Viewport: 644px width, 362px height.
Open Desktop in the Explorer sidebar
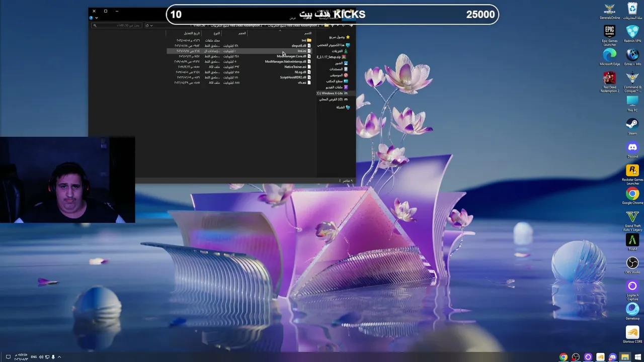point(337,81)
